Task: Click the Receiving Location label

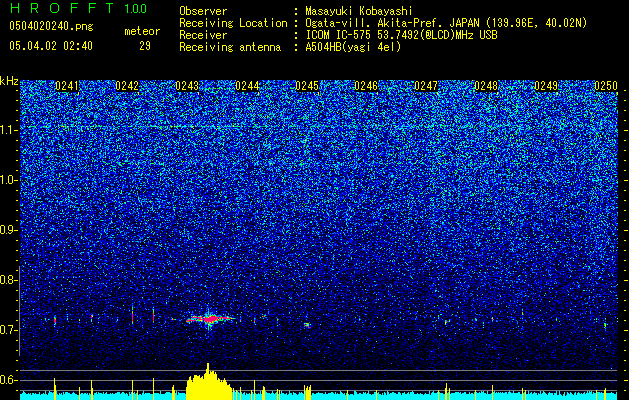Action: [x=233, y=23]
